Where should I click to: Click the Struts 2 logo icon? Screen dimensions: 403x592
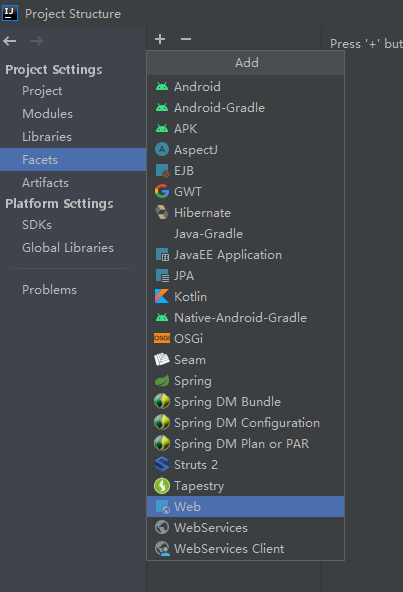pos(162,464)
